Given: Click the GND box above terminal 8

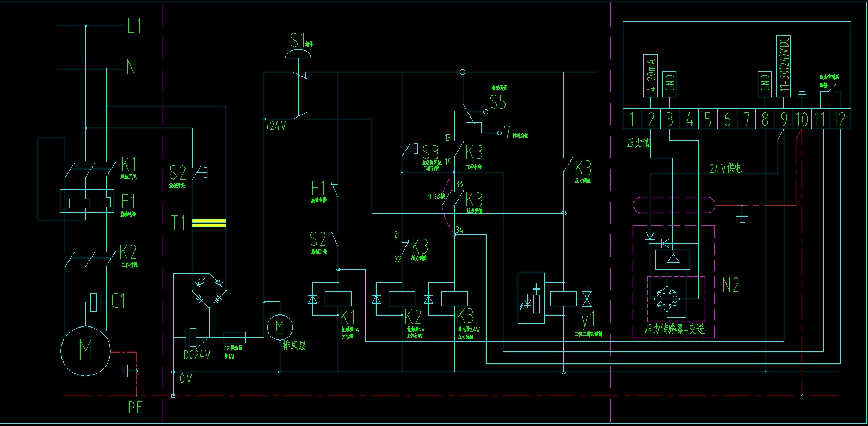Looking at the screenshot, I should [x=765, y=84].
